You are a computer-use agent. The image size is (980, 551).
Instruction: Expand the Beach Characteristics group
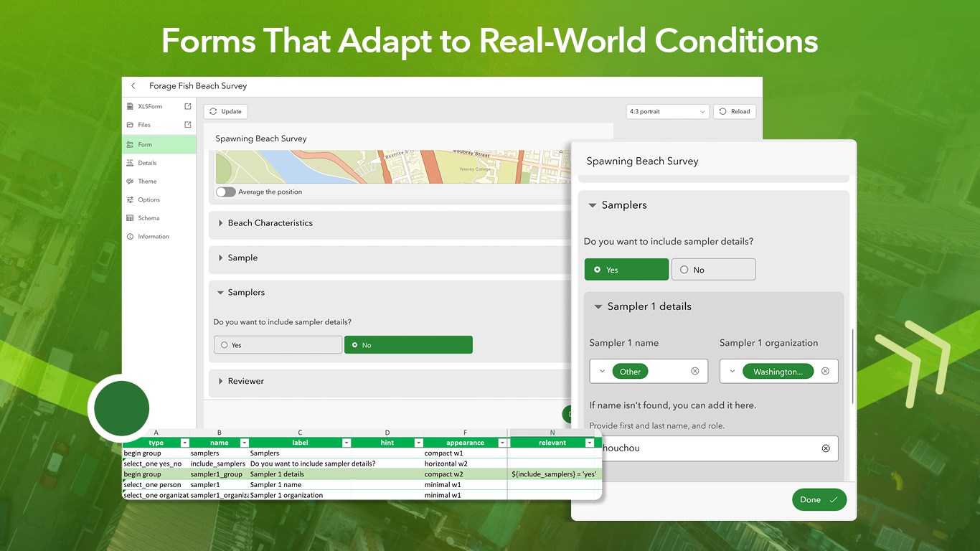click(x=220, y=223)
